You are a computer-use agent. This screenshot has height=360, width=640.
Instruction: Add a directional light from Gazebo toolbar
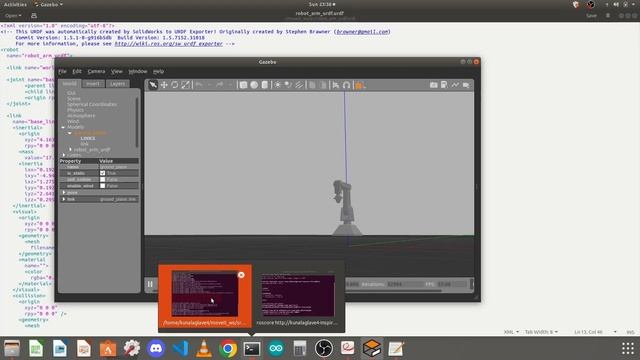[x=299, y=85]
